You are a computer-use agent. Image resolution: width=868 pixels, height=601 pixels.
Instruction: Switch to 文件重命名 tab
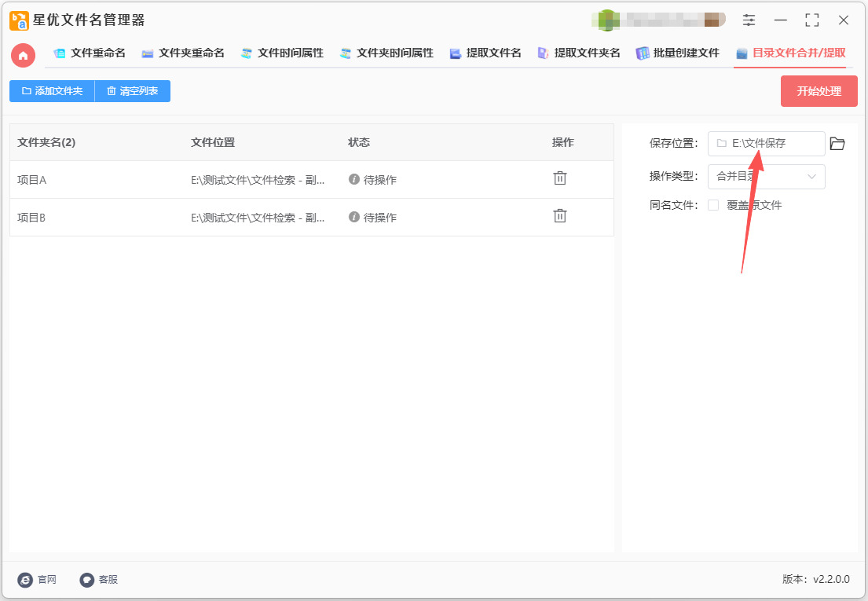coord(90,53)
